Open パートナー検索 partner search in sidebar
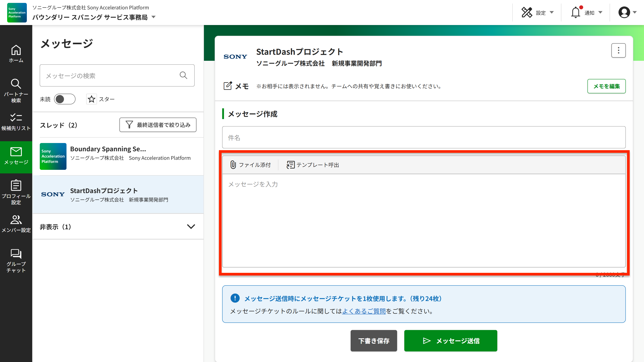The width and height of the screenshot is (644, 362). 16,90
